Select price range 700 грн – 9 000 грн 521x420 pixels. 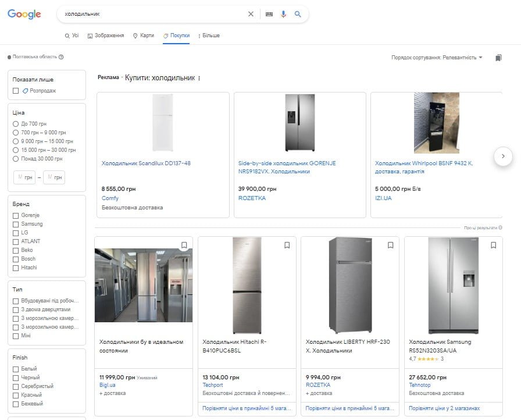point(16,133)
